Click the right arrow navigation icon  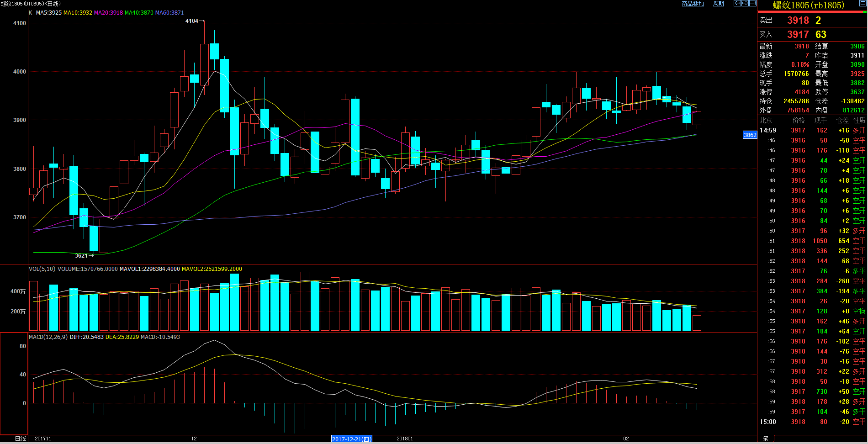click(745, 3)
